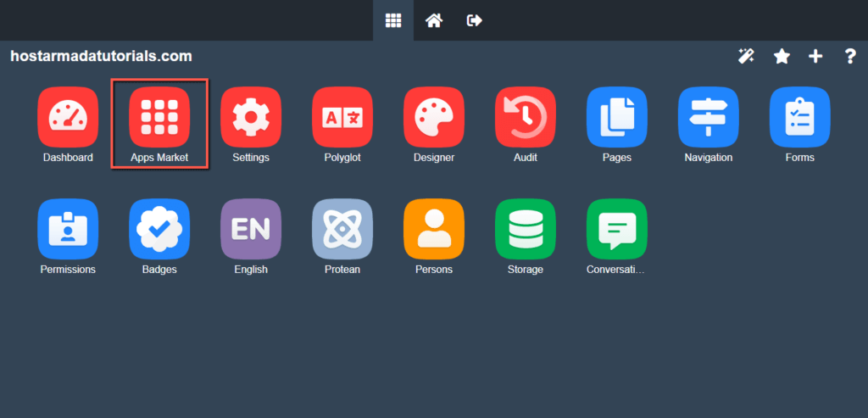The image size is (868, 418).
Task: Open help via the question mark icon
Action: tap(850, 56)
